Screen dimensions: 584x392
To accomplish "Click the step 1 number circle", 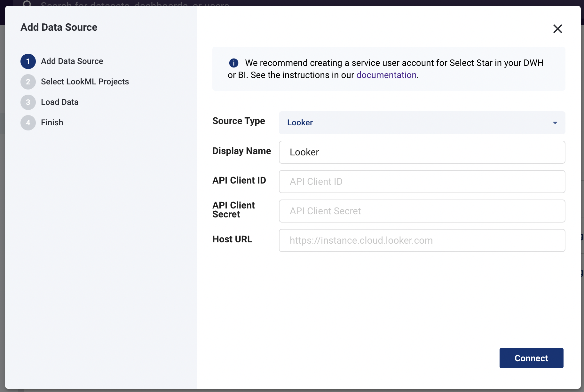I will (28, 61).
